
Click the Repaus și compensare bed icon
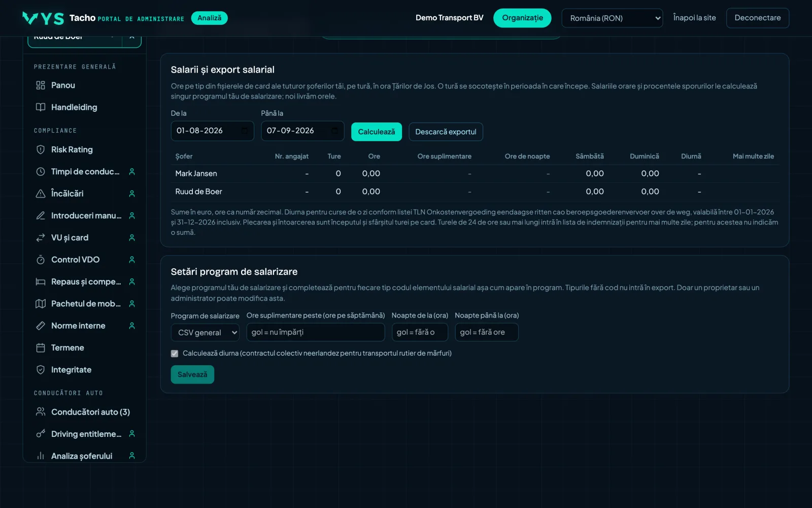pos(41,281)
